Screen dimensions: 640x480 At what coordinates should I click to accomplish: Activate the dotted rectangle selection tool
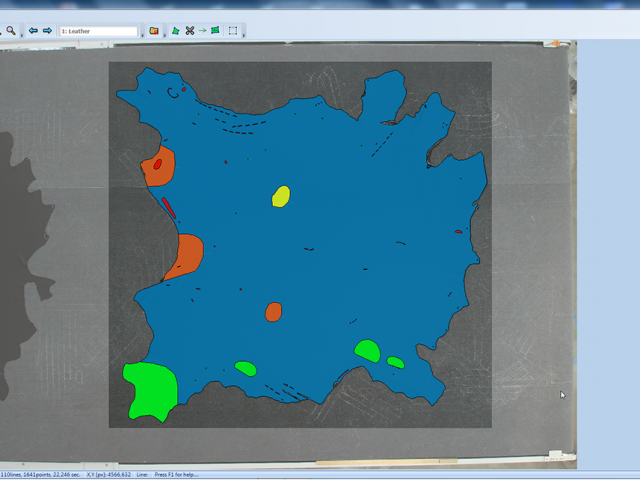tap(233, 31)
